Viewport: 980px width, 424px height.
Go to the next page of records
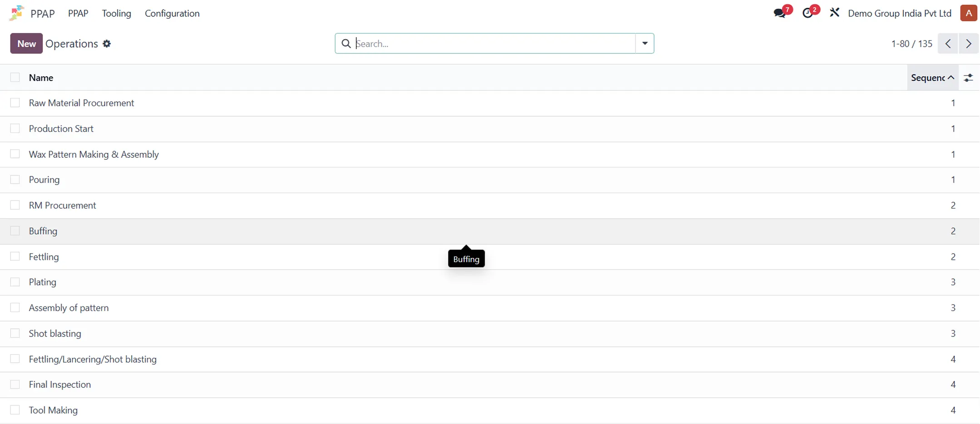pyautogui.click(x=968, y=44)
